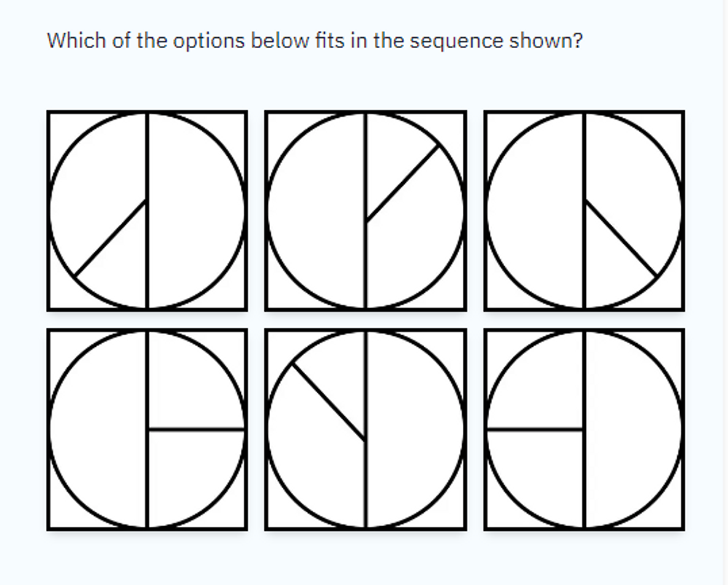Click the question text about the sequence
The image size is (728, 585).
click(314, 41)
